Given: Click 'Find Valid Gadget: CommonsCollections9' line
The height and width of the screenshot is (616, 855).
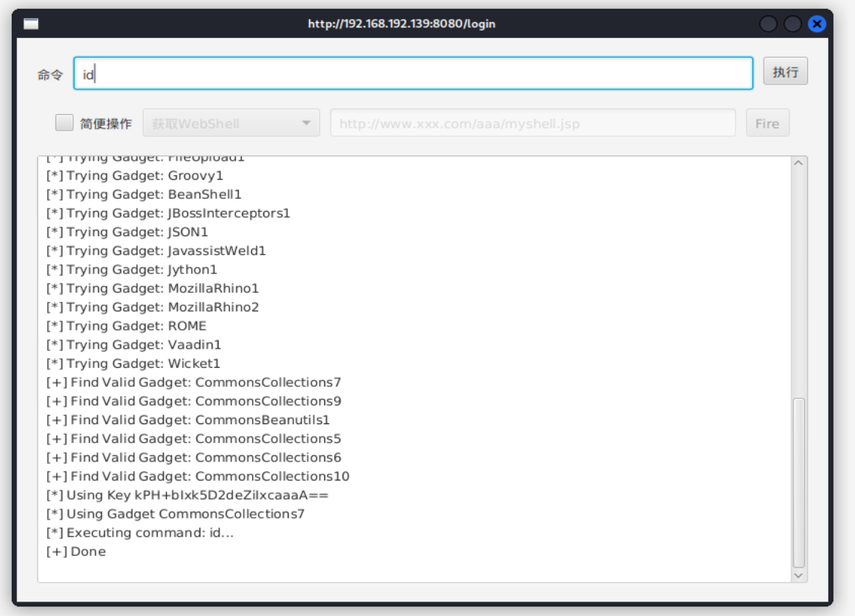Looking at the screenshot, I should 193,401.
